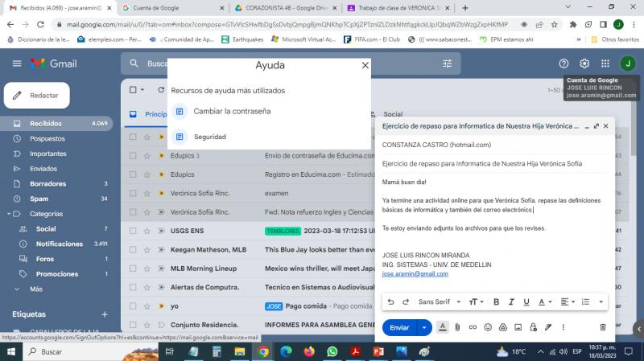Screen dimensions: 644x361
Task: Open Borradores folder
Action: [x=56, y=184]
